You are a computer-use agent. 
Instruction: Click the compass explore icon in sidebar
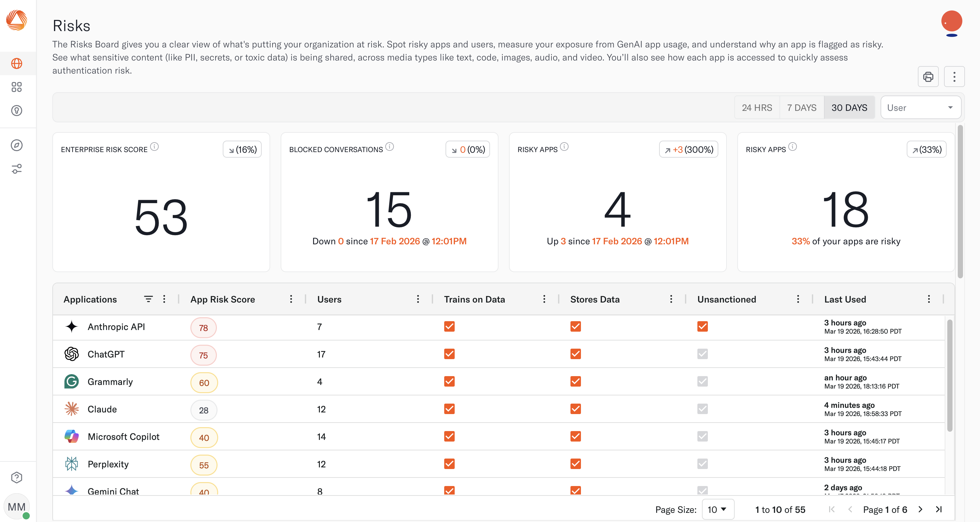click(x=16, y=145)
